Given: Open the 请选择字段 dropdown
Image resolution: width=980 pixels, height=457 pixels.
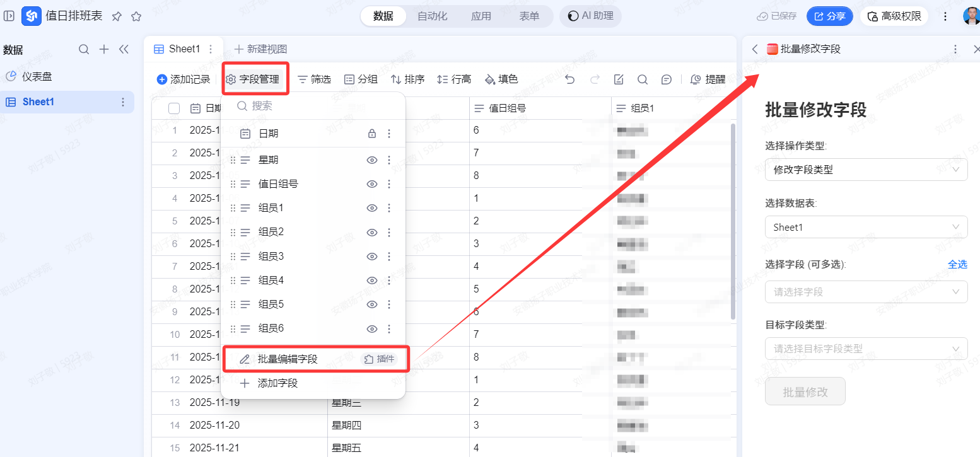Looking at the screenshot, I should pyautogui.click(x=866, y=292).
